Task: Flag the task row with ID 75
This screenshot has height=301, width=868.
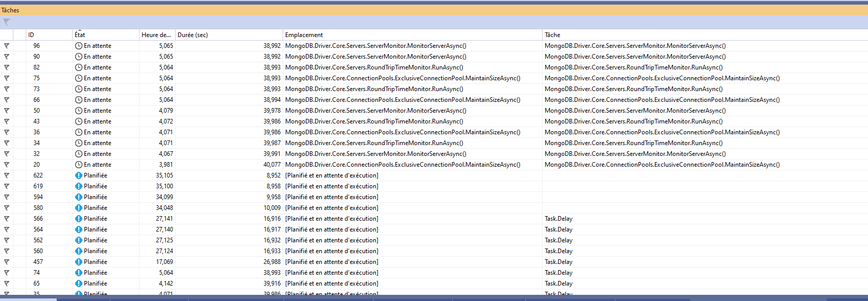Action: click(7, 78)
